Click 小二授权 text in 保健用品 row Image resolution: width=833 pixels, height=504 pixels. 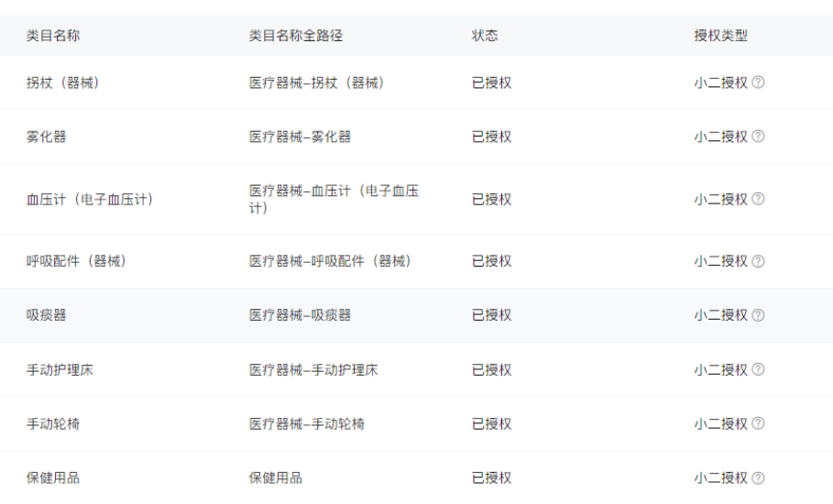click(x=720, y=478)
